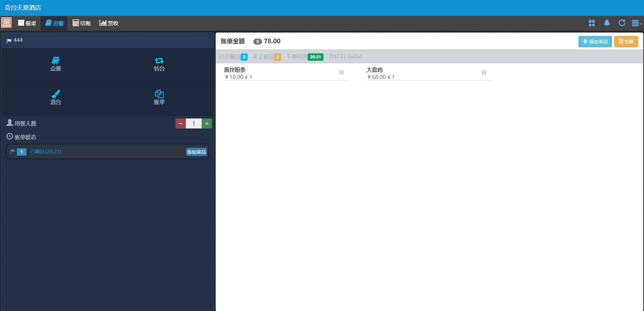
Task: Click the hotel logo icon
Action: [6, 23]
